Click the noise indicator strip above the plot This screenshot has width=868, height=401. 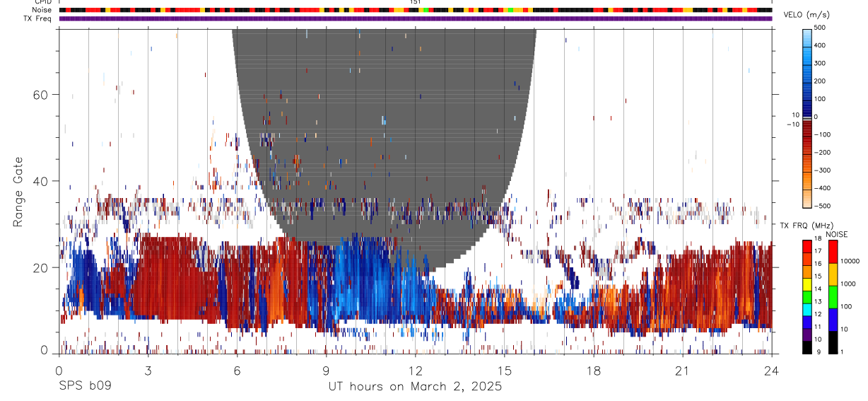[416, 10]
